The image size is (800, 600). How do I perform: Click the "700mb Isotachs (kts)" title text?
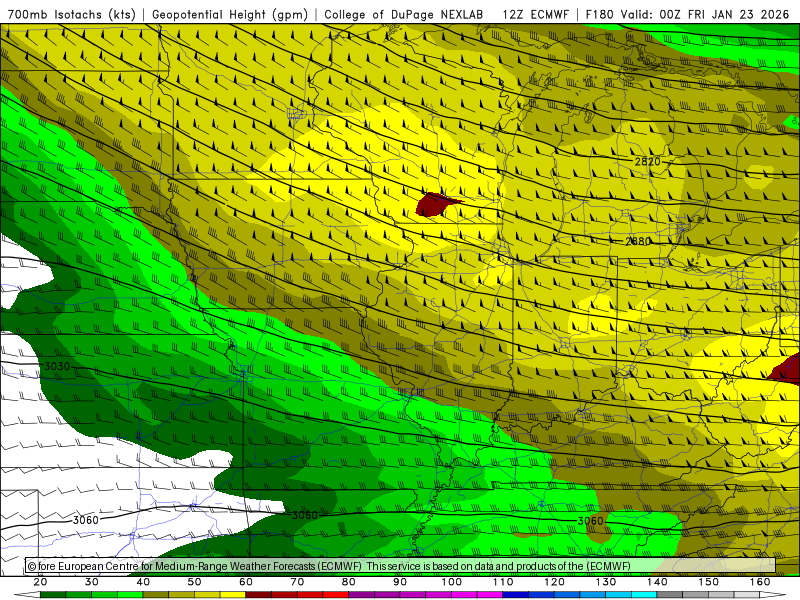(x=72, y=14)
